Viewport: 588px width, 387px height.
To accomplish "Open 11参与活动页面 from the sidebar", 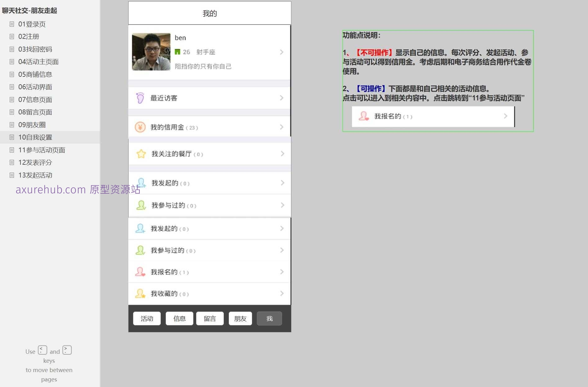I will coord(42,150).
